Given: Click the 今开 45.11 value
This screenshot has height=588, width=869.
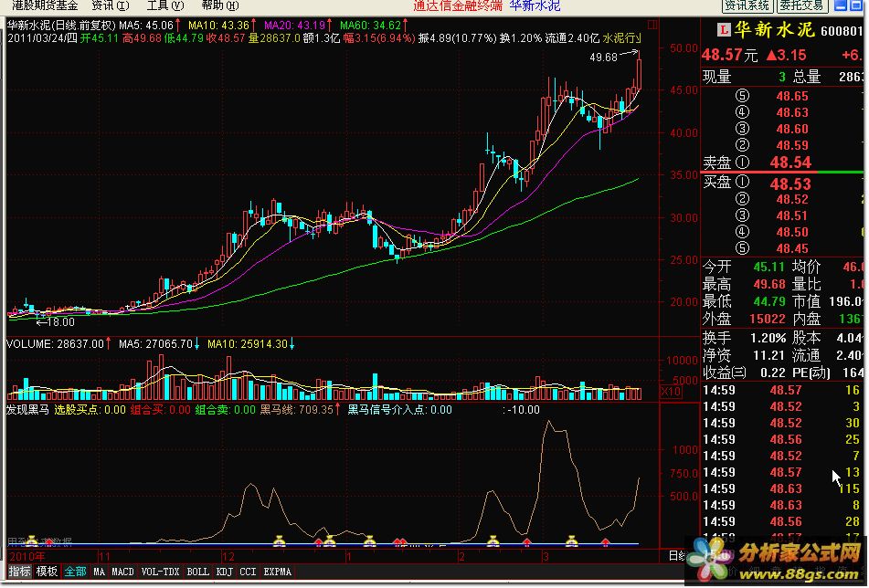Looking at the screenshot, I should [x=768, y=267].
